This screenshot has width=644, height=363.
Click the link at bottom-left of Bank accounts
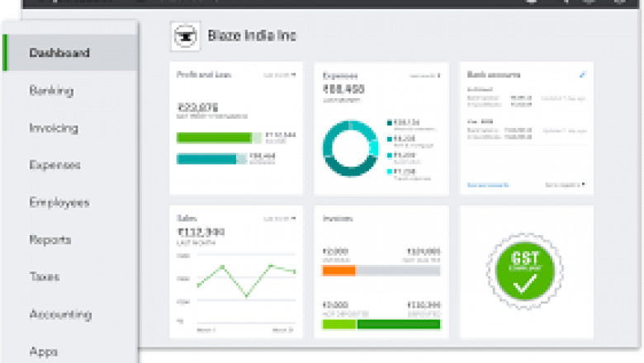(x=488, y=185)
